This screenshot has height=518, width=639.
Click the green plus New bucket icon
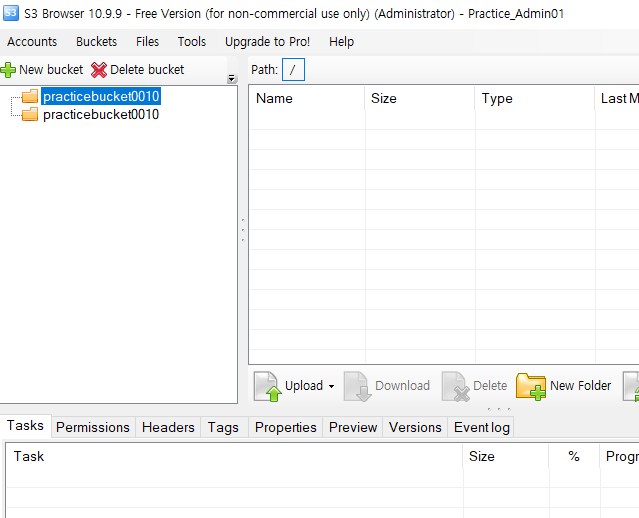point(8,70)
